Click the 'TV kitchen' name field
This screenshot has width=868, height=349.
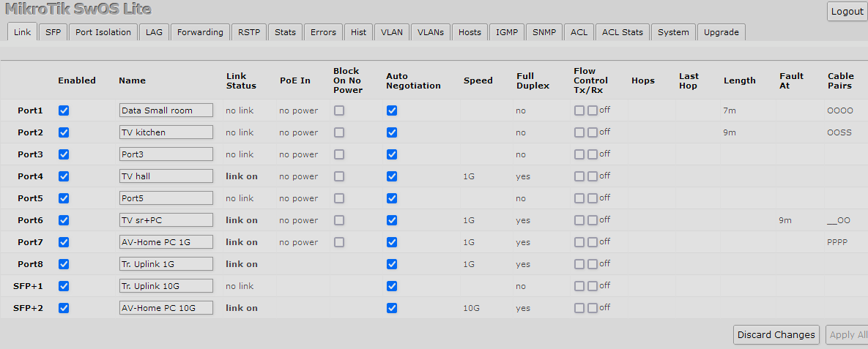(x=166, y=132)
